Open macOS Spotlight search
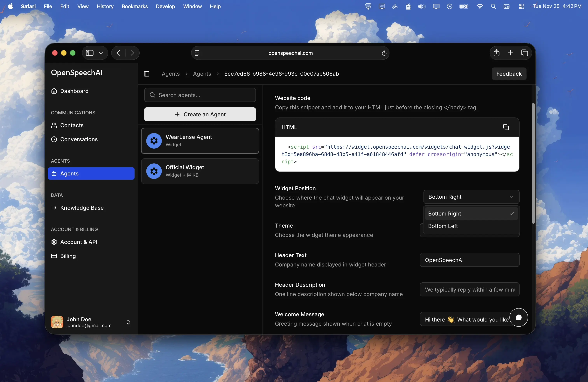 [x=493, y=6]
